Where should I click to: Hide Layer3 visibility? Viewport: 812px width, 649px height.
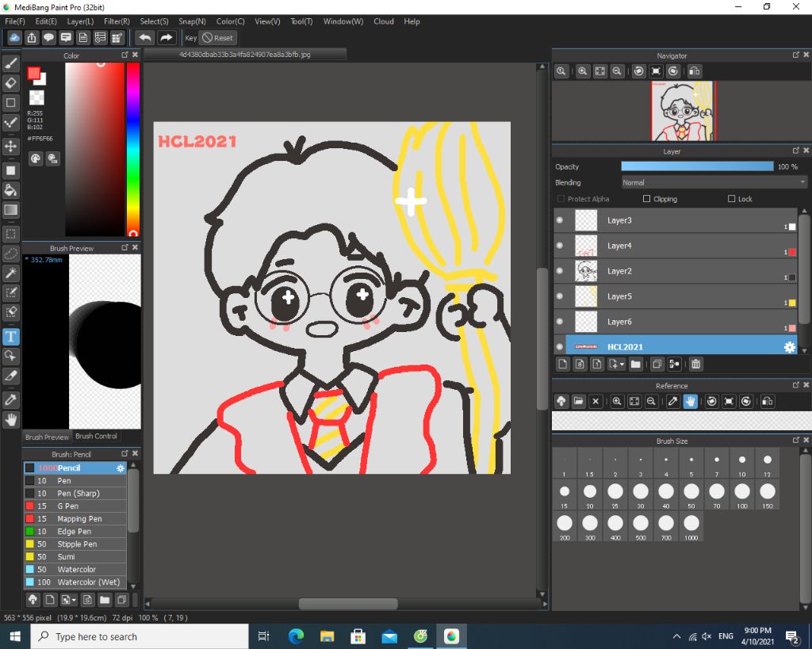coord(560,220)
